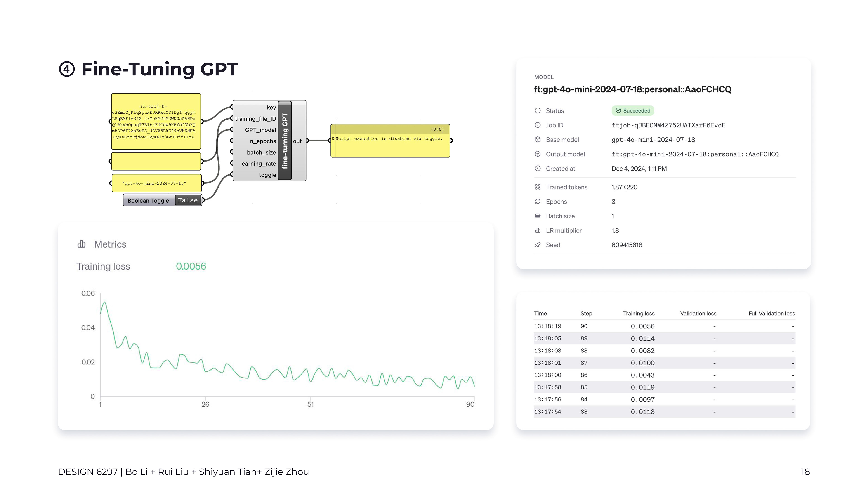This screenshot has height=488, width=868.
Task: Toggle the Boolean Toggle False value
Action: [188, 200]
